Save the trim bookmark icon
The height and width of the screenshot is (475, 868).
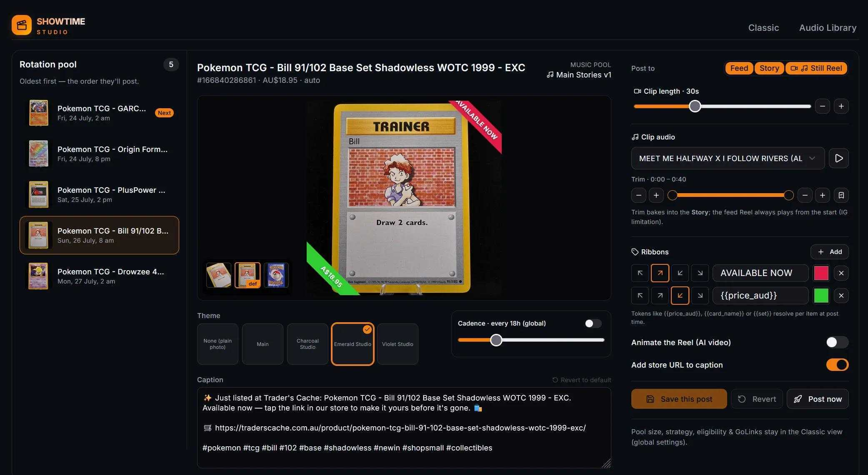tap(841, 195)
